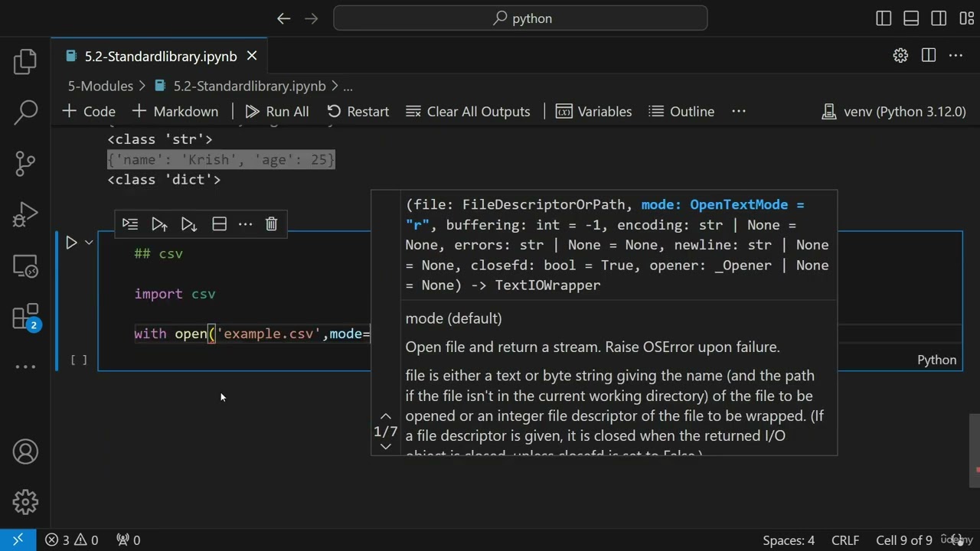
Task: Open editor More Actions ellipsis
Action: pos(955,55)
